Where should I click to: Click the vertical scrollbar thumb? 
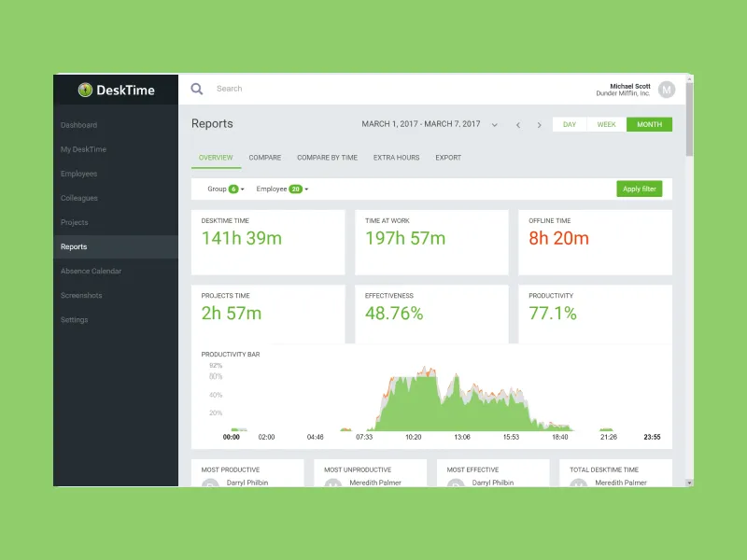click(689, 119)
